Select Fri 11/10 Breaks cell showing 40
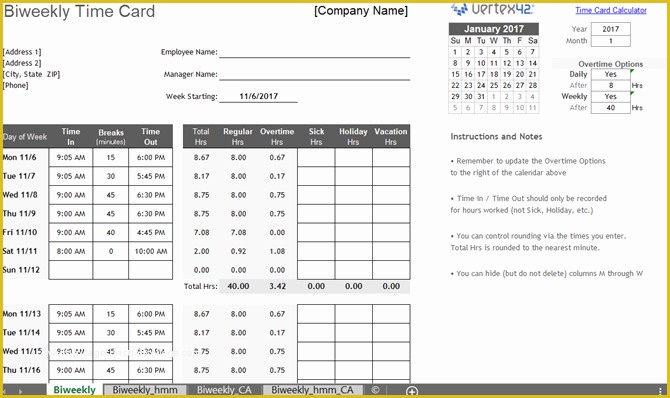Viewport: 670px width, 398px height. (111, 233)
